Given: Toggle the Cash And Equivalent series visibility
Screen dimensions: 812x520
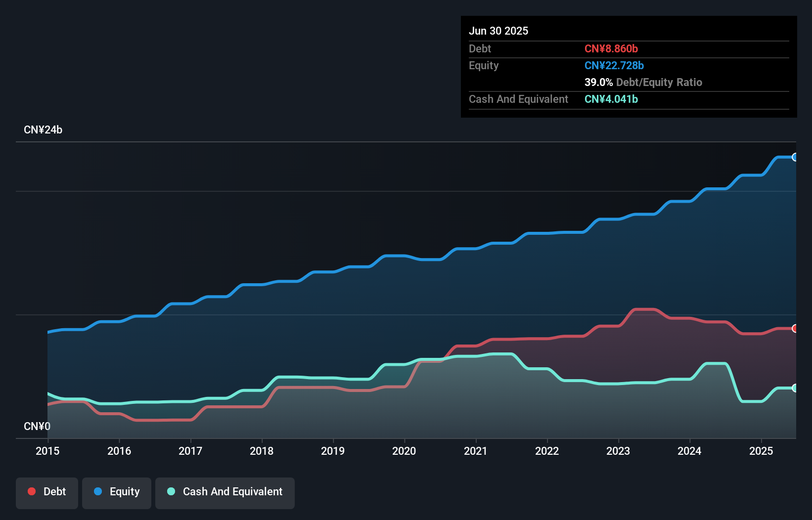Looking at the screenshot, I should tap(225, 492).
